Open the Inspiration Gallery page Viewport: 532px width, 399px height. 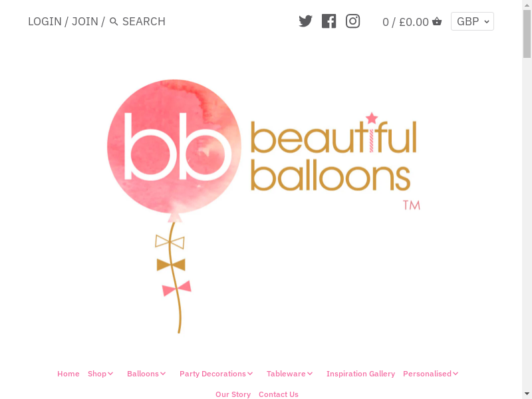[x=360, y=374]
